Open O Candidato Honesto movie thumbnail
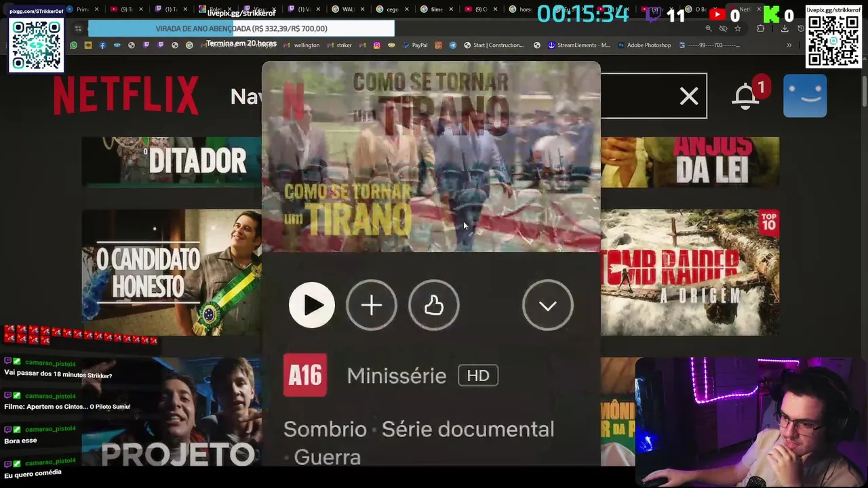 click(x=172, y=272)
